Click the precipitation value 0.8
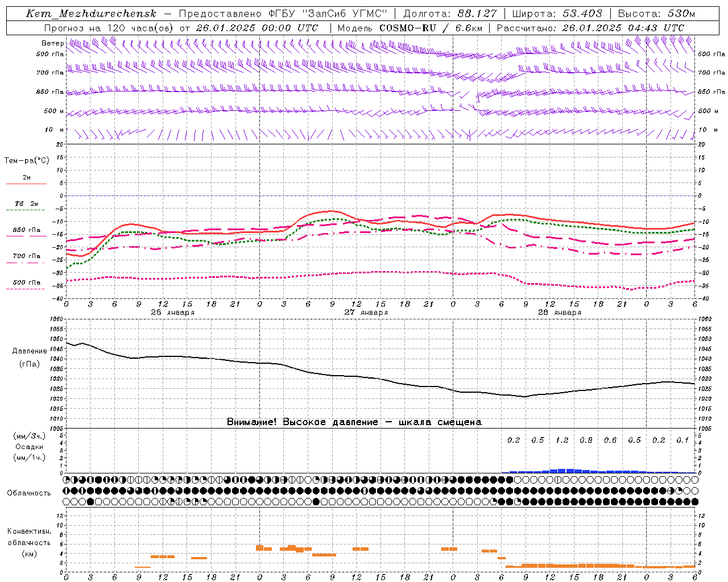The width and height of the screenshot is (728, 582). pyautogui.click(x=586, y=440)
